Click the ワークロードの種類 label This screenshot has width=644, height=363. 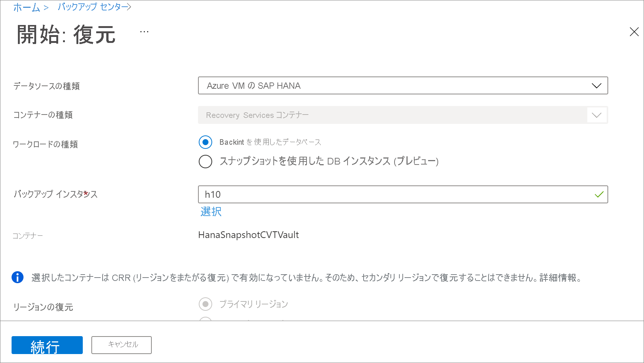tap(45, 144)
